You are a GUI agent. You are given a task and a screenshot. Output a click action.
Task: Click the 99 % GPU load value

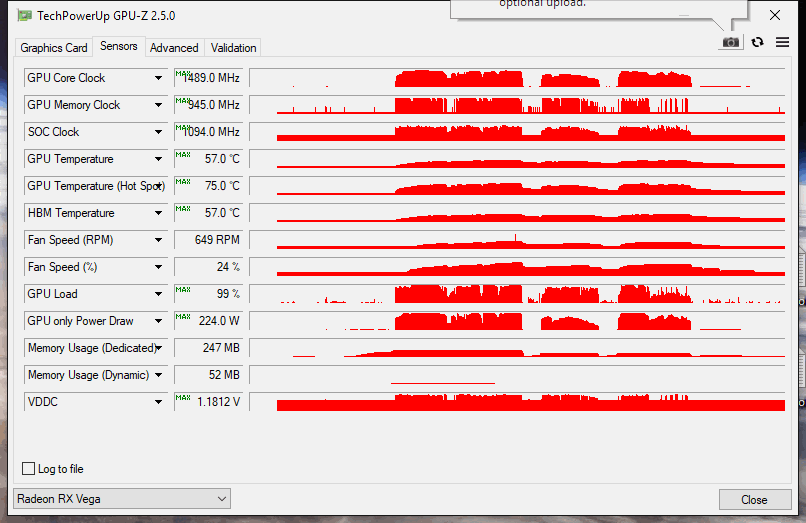(x=209, y=294)
